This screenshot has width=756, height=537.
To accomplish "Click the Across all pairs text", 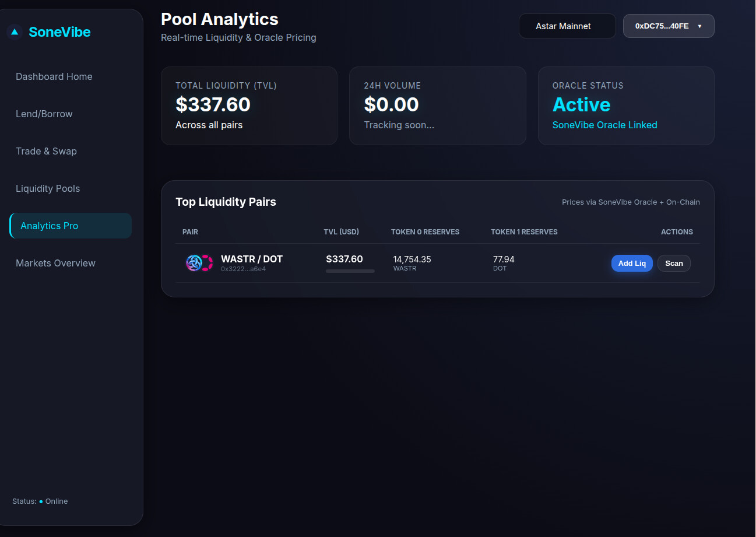I will coord(209,125).
